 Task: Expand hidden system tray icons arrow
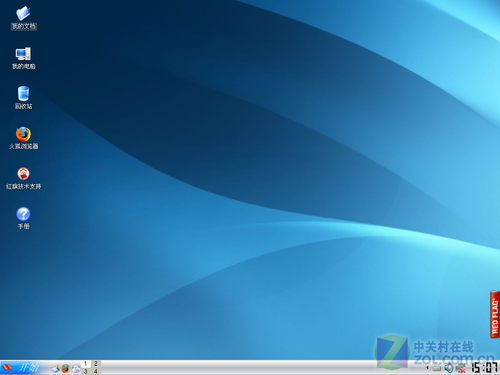[427, 368]
